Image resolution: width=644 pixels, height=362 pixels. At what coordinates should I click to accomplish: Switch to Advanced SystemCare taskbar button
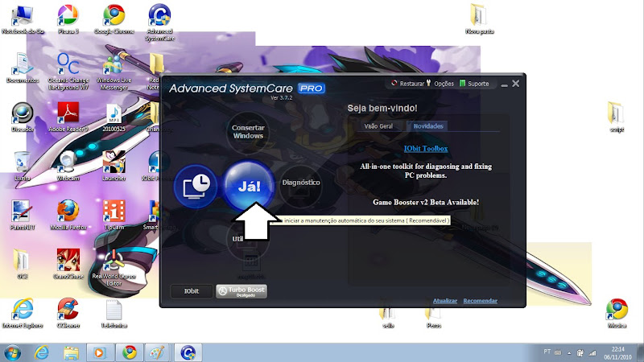188,352
